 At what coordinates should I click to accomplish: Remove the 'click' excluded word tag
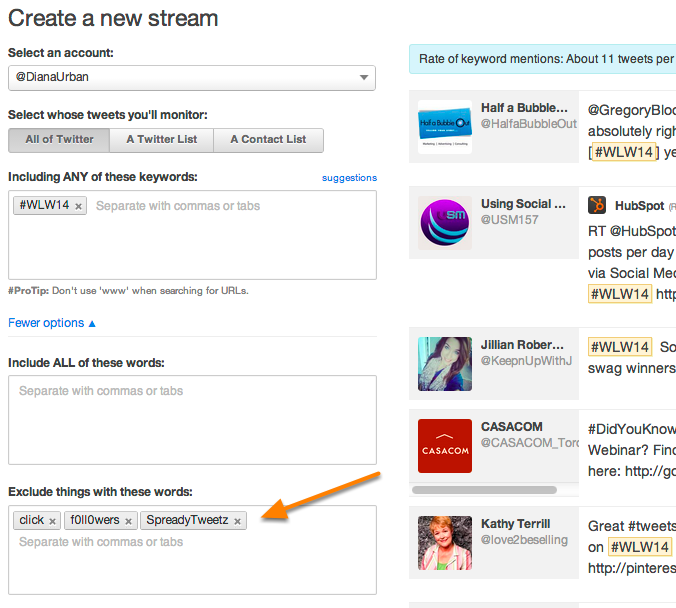[53, 521]
